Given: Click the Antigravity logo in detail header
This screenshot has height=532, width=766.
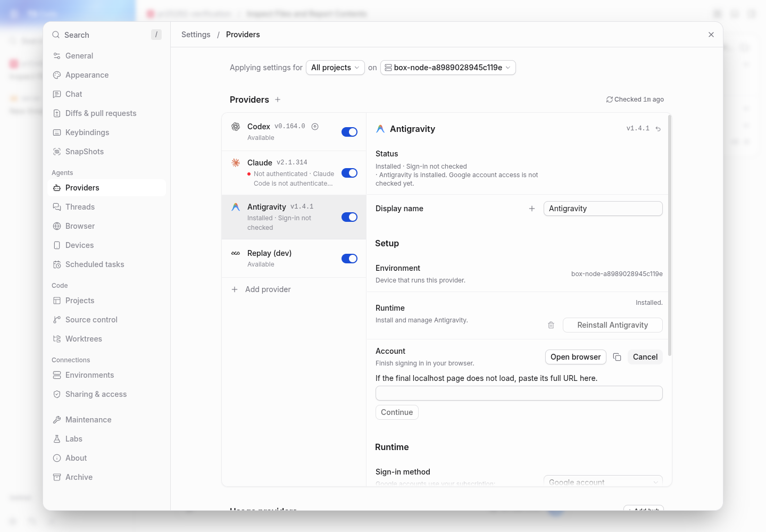Looking at the screenshot, I should point(380,129).
